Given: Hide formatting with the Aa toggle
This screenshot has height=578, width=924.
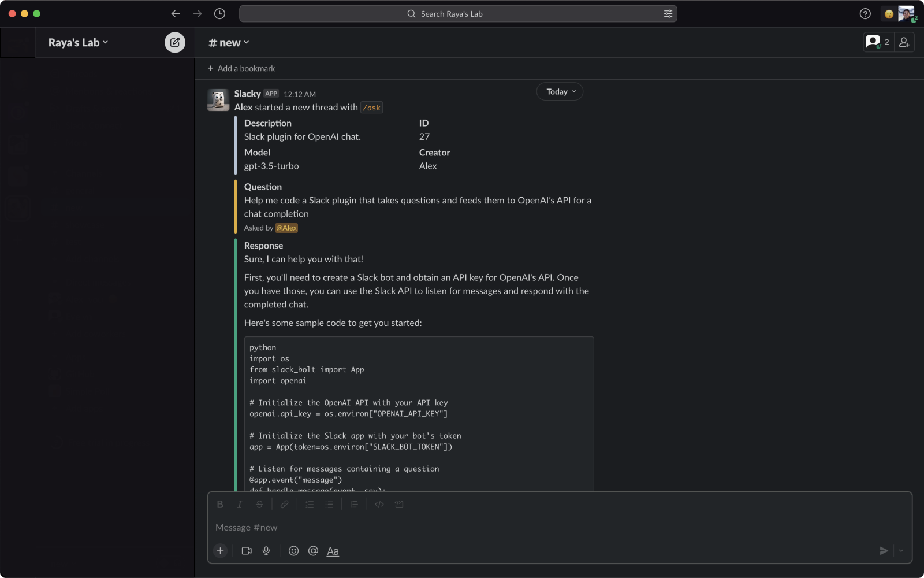Looking at the screenshot, I should pyautogui.click(x=333, y=551).
